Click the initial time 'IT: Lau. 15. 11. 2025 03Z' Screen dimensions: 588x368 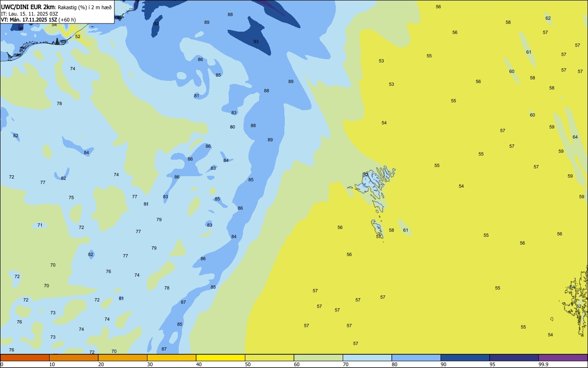[29, 13]
